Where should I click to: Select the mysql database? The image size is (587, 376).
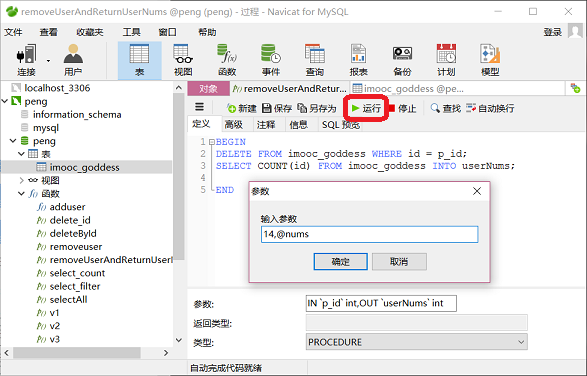(46, 128)
